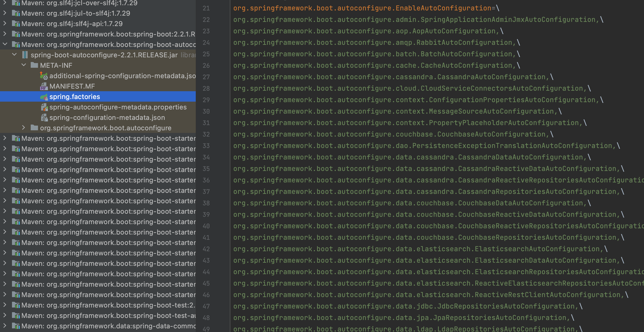Image resolution: width=644 pixels, height=332 pixels.
Task: Click spring-configuration-metadata.json file icon
Action: tap(44, 118)
